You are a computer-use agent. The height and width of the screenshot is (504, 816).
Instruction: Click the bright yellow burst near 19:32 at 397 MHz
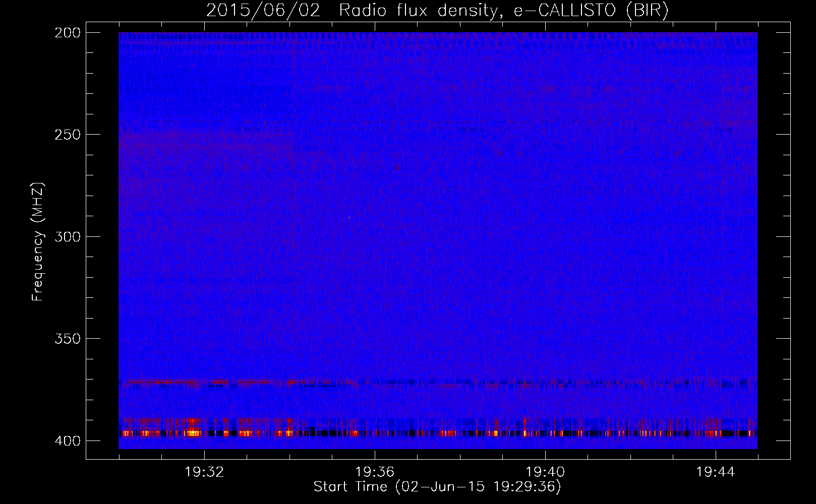point(194,433)
